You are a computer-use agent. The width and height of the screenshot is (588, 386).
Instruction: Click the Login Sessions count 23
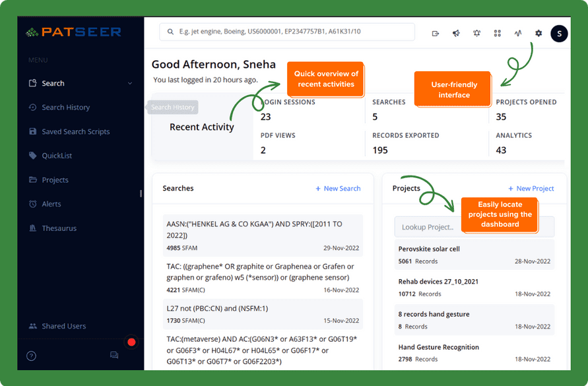tap(265, 117)
